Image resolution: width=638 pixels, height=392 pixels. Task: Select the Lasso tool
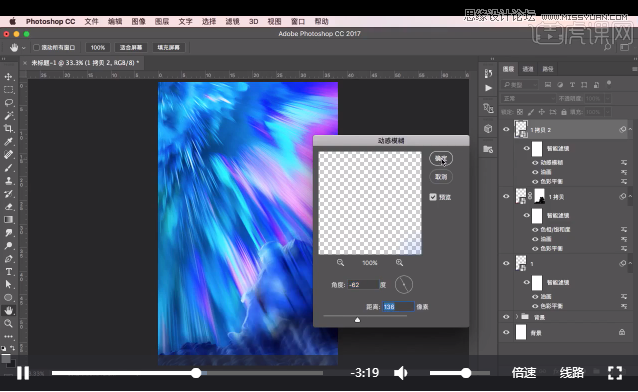click(x=9, y=102)
